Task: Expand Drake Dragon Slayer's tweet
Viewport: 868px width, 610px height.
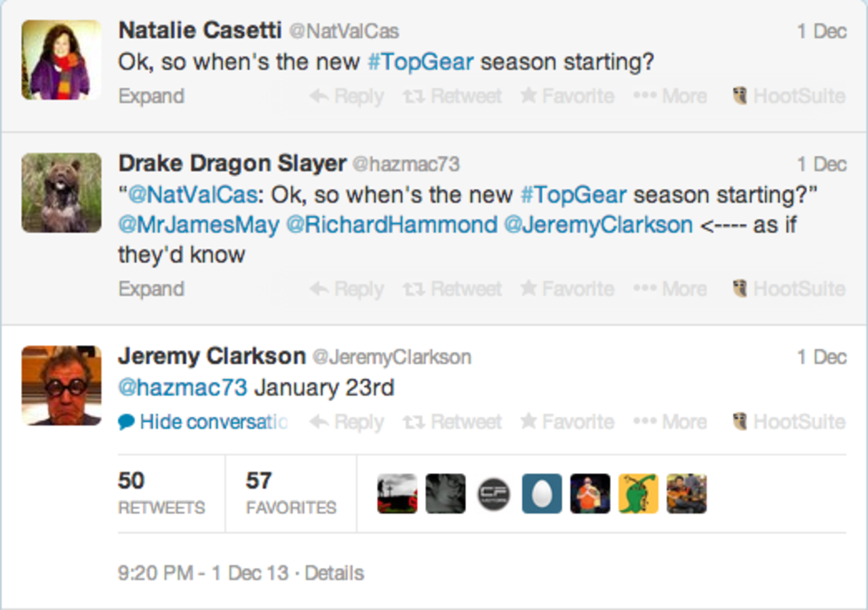Action: [x=151, y=289]
